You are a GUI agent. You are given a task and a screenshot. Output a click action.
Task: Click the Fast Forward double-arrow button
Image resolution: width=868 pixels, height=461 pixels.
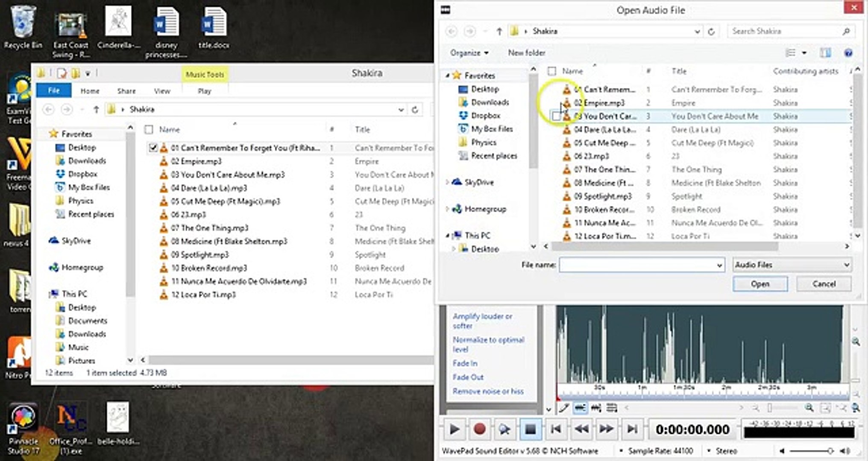(606, 429)
